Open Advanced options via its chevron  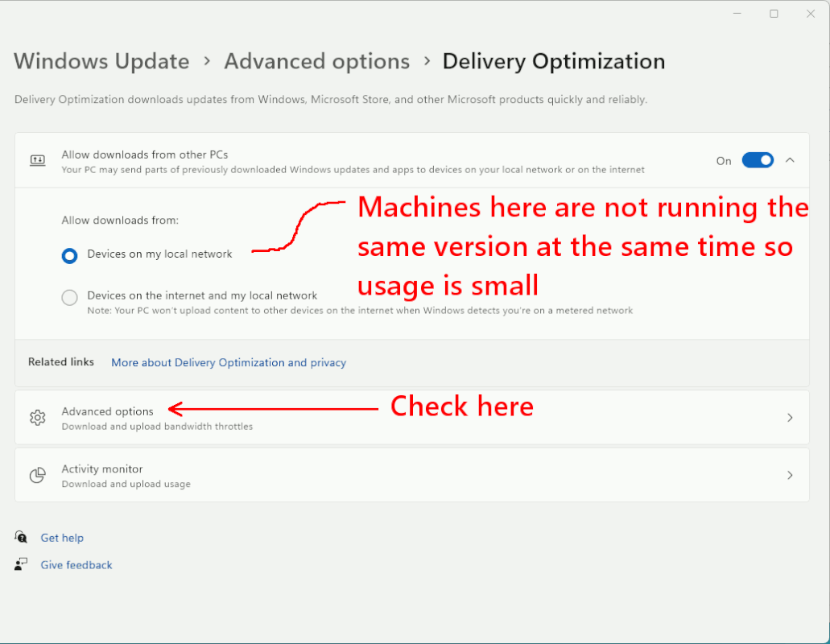[x=790, y=418]
